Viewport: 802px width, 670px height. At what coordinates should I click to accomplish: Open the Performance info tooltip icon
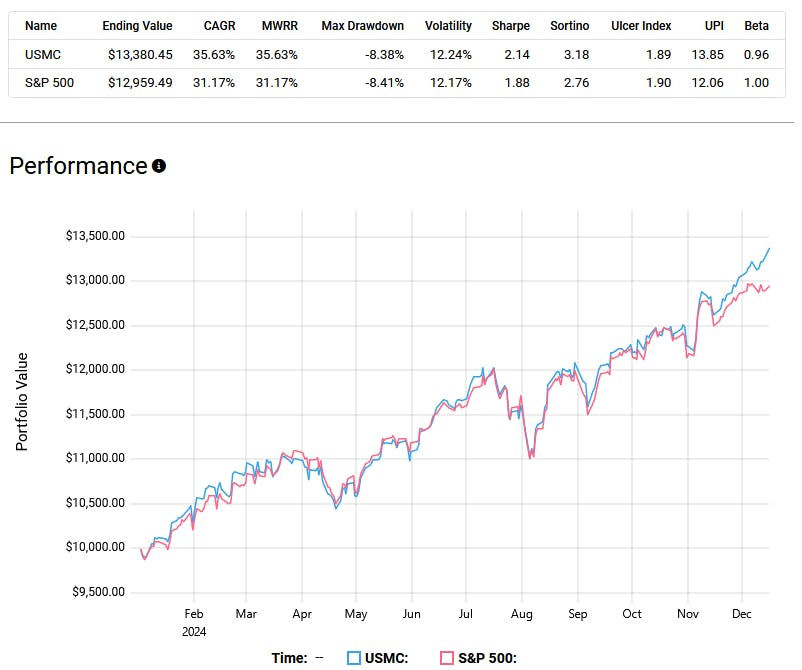[160, 167]
